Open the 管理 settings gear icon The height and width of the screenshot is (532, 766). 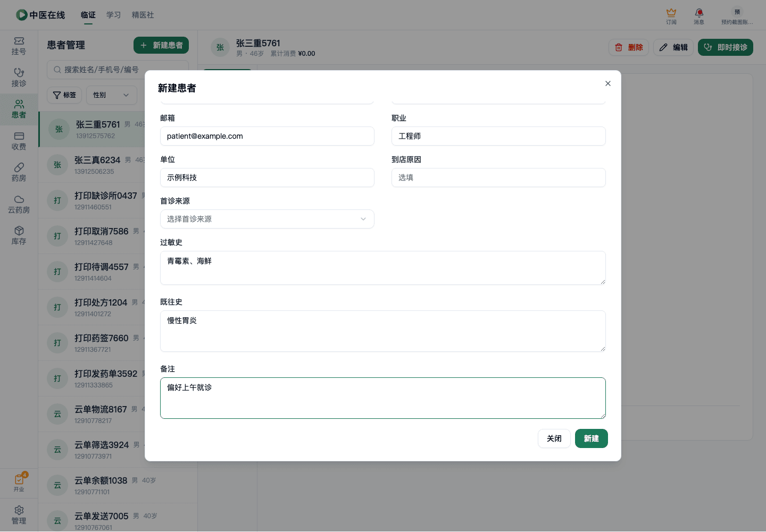[x=19, y=515]
